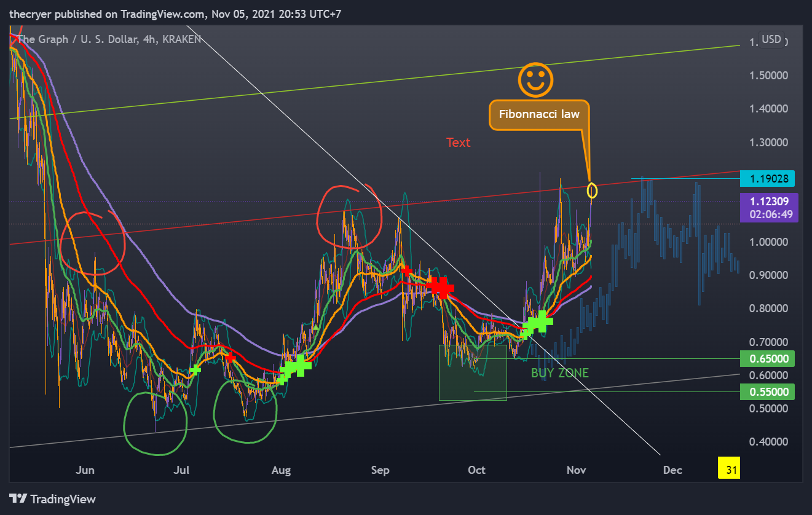Click the TradingView logo

click(52, 499)
